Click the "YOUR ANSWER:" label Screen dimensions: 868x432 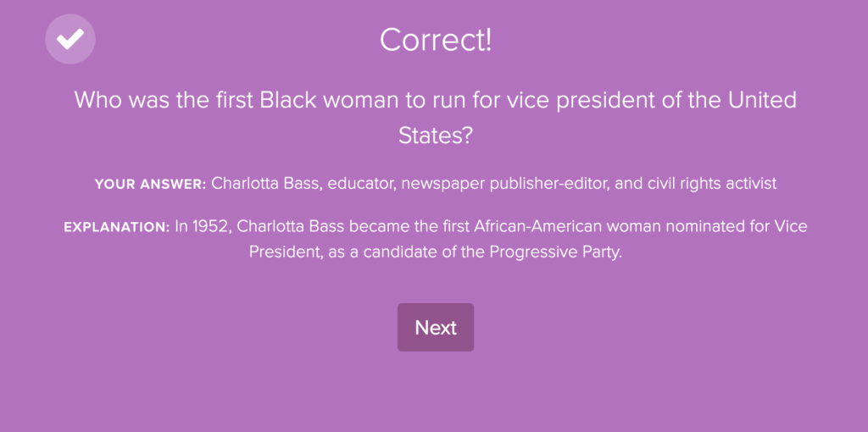151,184
